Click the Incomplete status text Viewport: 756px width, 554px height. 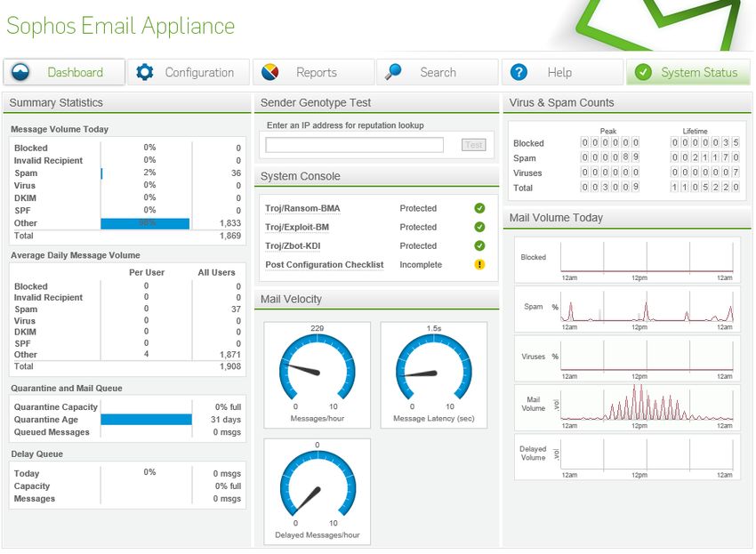(421, 265)
